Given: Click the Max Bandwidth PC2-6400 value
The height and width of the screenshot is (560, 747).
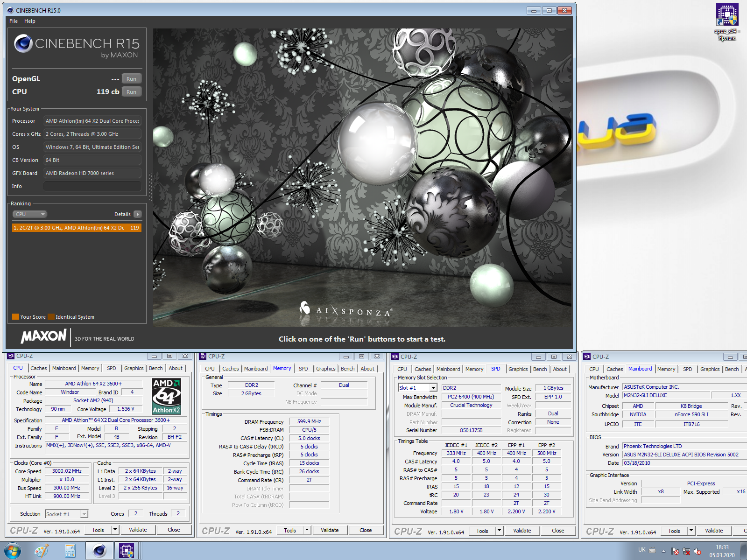Looking at the screenshot, I should click(x=471, y=397).
